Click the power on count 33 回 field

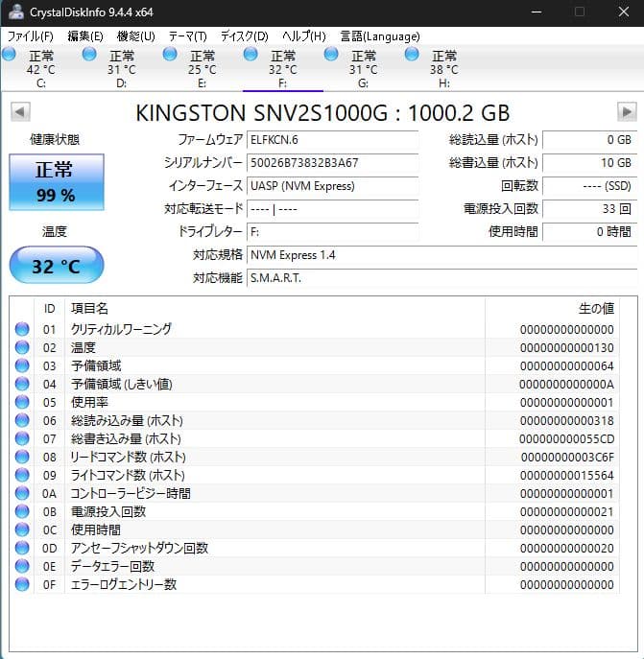click(x=589, y=209)
